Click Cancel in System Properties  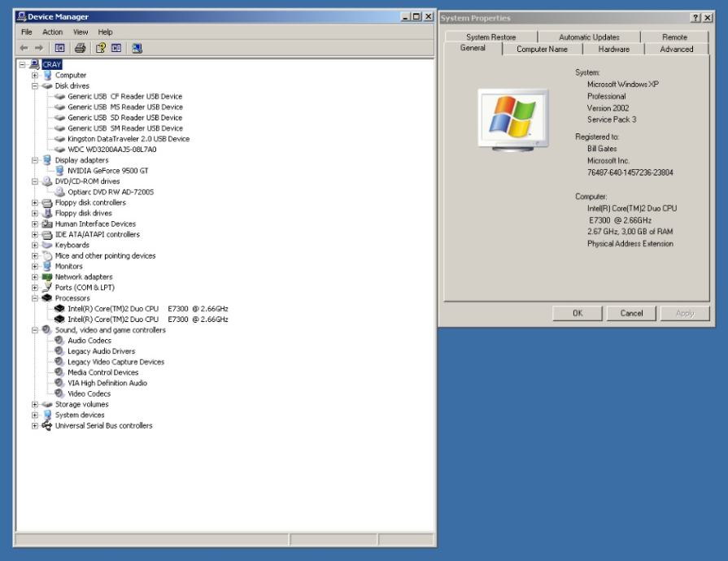point(631,313)
